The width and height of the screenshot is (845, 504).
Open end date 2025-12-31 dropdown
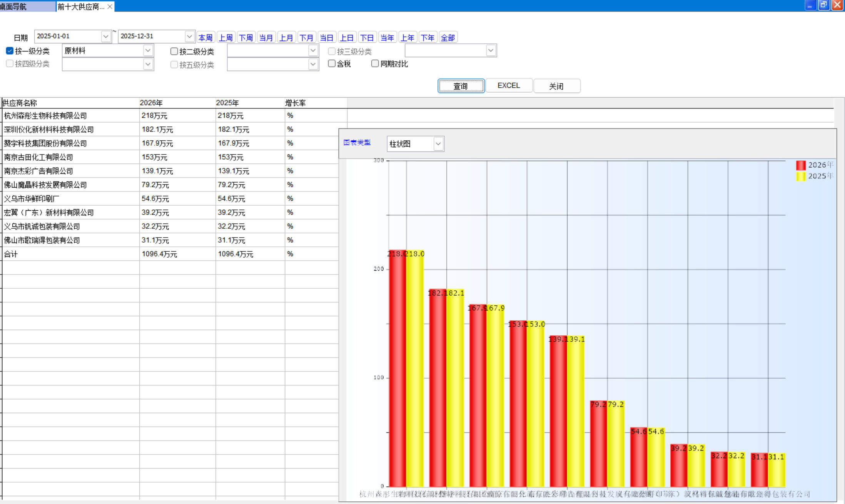[x=189, y=37]
